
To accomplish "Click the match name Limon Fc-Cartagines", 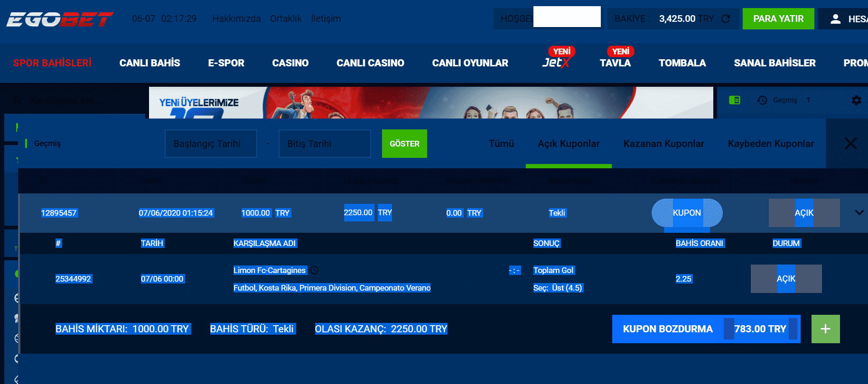I will (x=270, y=270).
